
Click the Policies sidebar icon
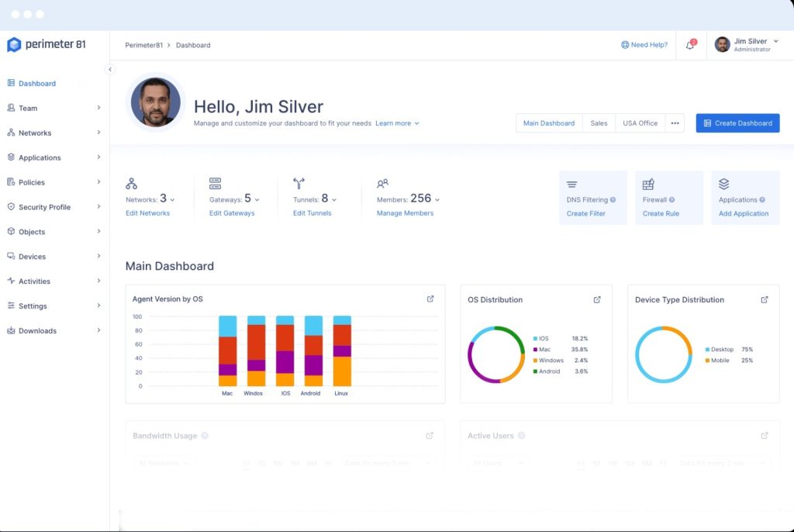coord(11,182)
